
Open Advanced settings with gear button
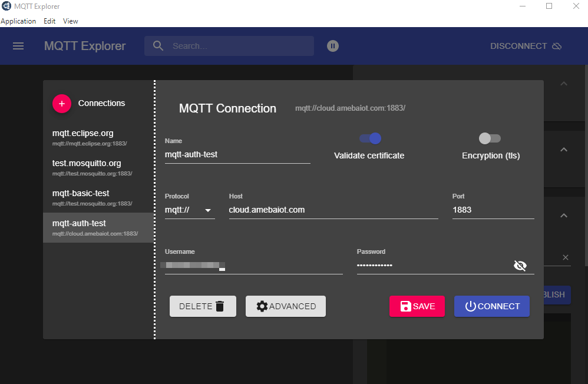pyautogui.click(x=286, y=306)
